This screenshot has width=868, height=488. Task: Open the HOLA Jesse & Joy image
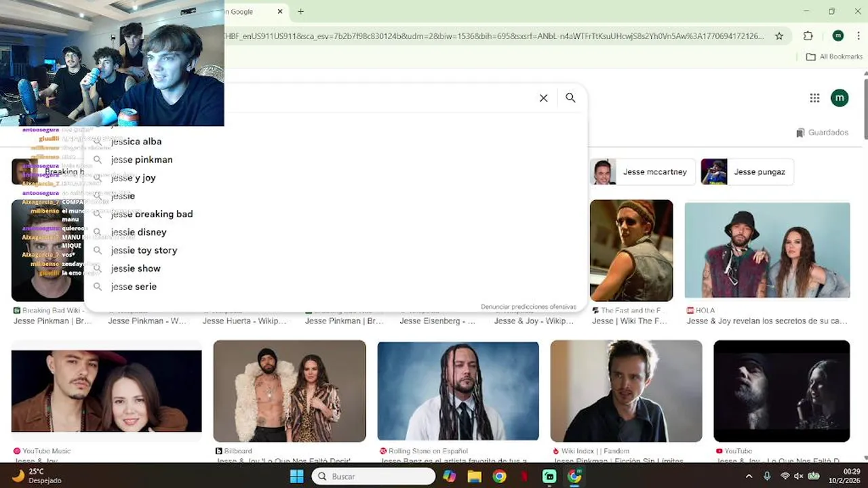point(767,250)
